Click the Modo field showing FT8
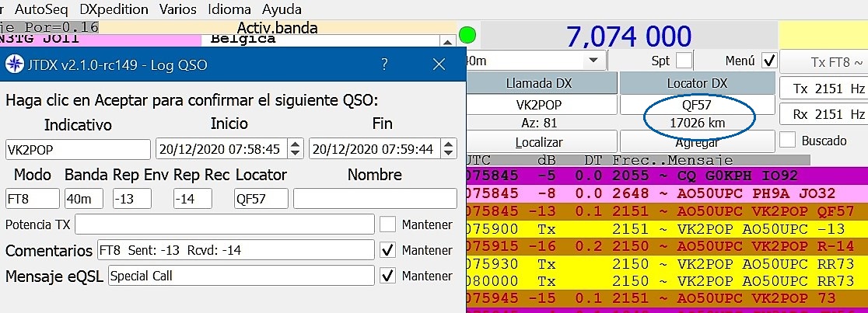The width and height of the screenshot is (868, 313). 33,199
